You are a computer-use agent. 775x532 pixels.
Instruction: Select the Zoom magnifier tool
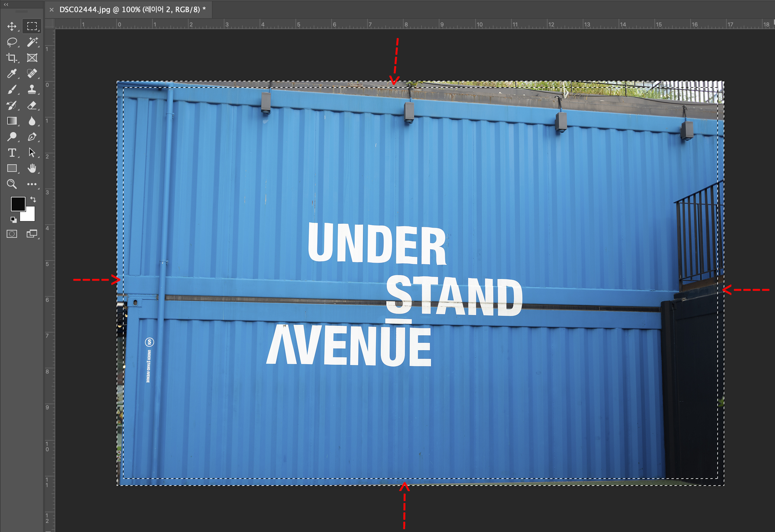pos(12,184)
